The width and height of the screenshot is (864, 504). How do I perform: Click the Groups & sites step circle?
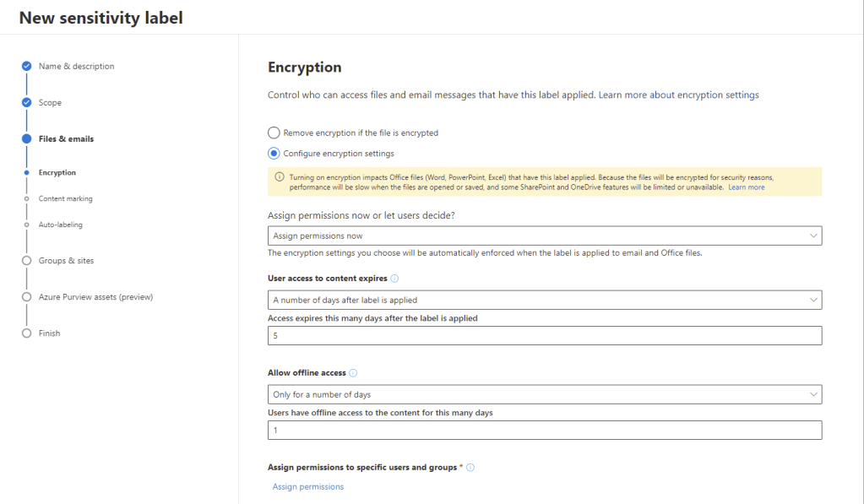(x=27, y=261)
